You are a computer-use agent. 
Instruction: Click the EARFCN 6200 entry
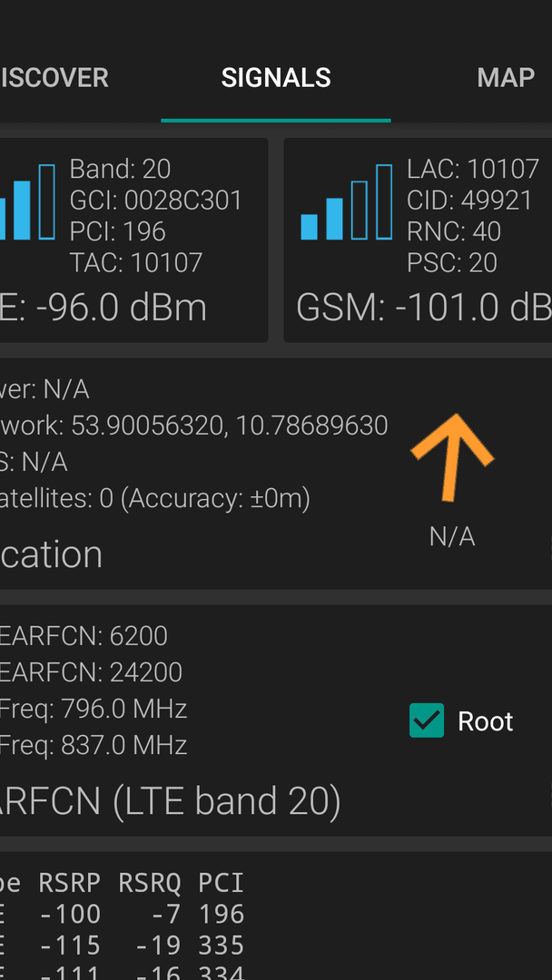[x=84, y=636]
